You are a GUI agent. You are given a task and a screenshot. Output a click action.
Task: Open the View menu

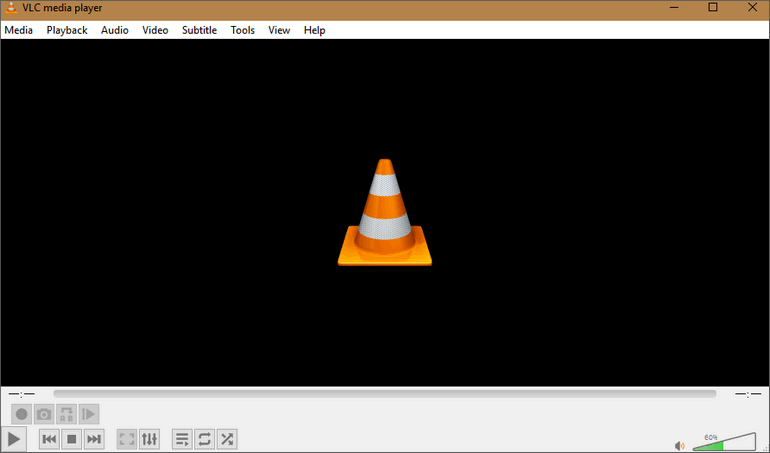point(279,30)
